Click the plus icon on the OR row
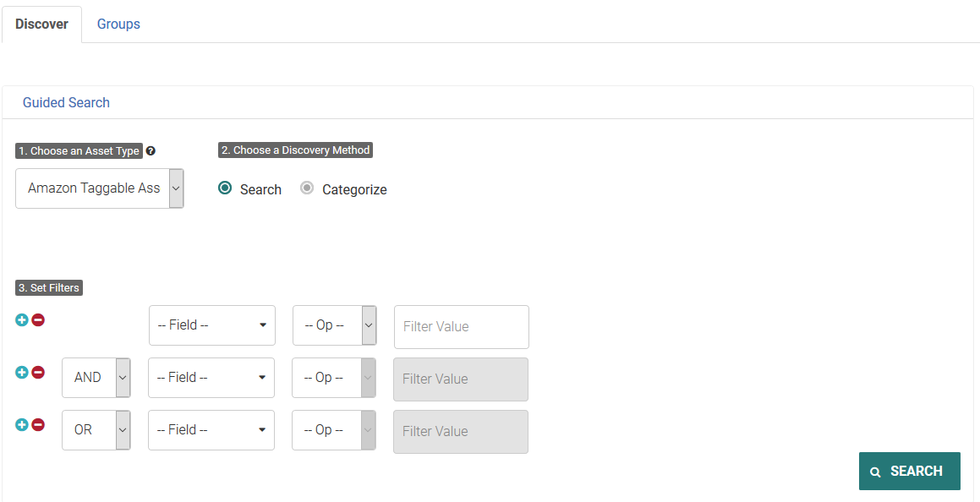This screenshot has width=980, height=502. 22,425
